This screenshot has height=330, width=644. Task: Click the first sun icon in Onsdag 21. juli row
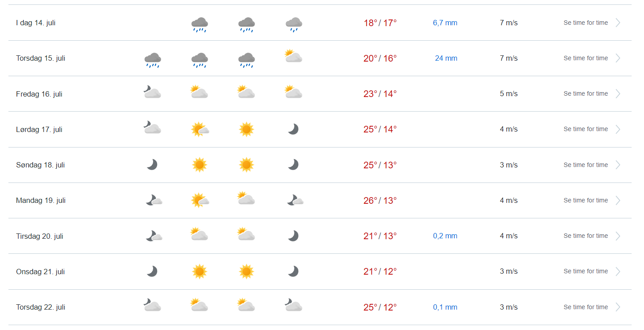tap(200, 271)
